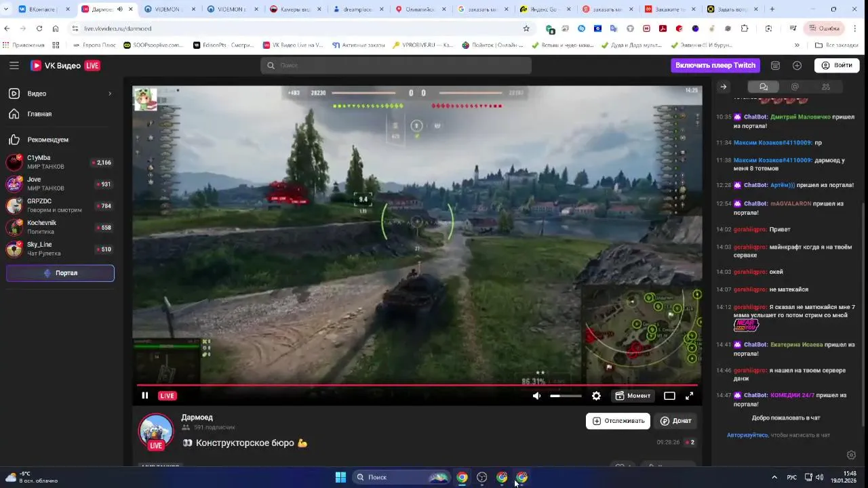Click the VK Видео LIVE logo
Screen dimensions: 868x488
tap(65, 65)
